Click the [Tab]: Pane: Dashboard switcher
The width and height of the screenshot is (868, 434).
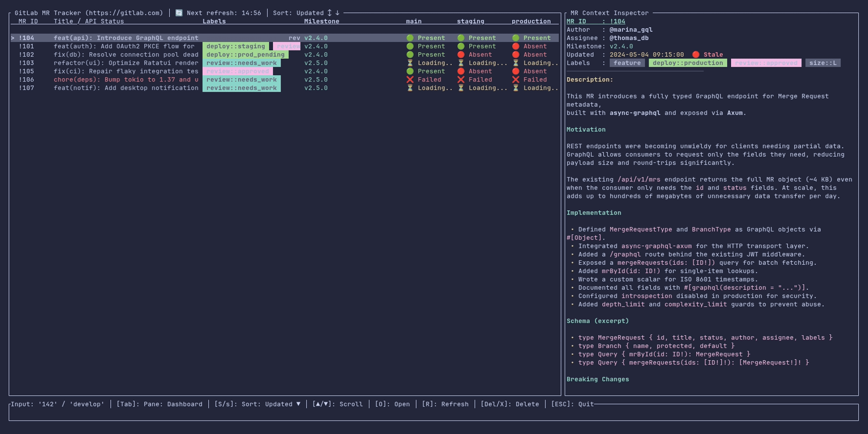pyautogui.click(x=160, y=404)
